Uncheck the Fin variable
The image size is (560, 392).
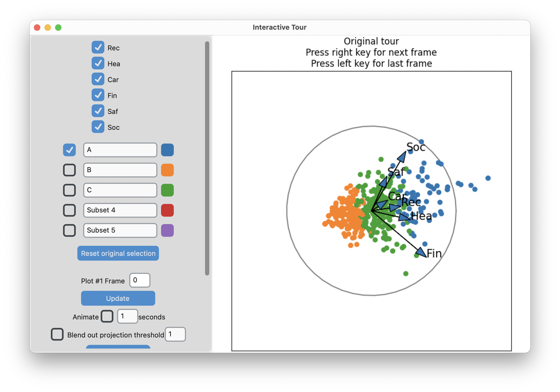click(x=98, y=95)
